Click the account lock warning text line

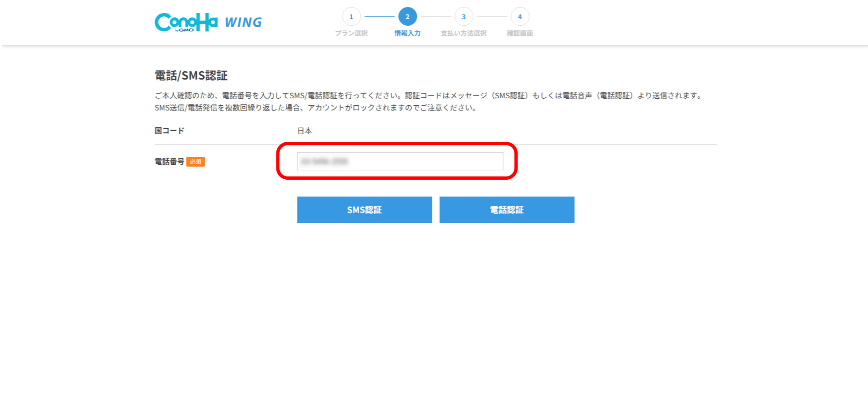(x=316, y=108)
